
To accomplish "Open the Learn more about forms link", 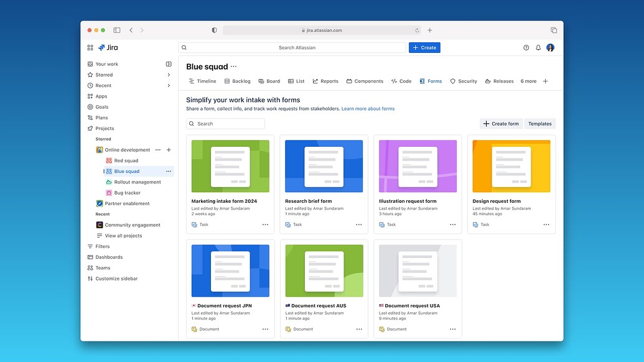I will pos(367,108).
